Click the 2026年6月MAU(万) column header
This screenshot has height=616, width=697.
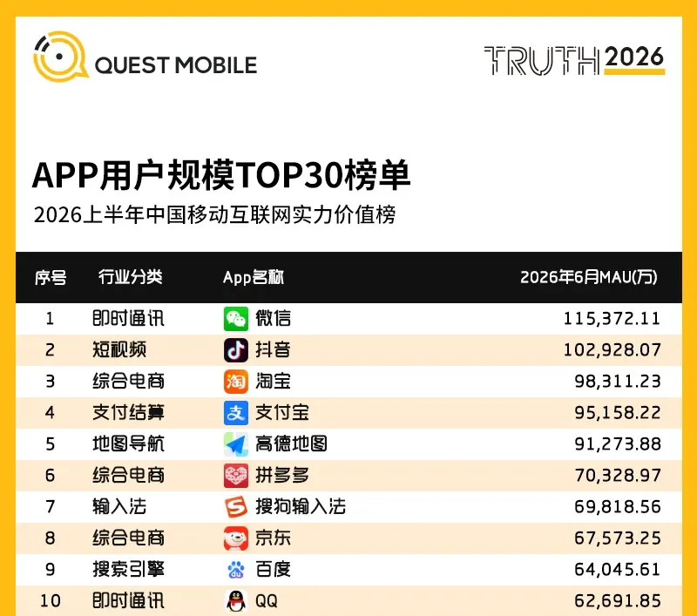pos(589,277)
